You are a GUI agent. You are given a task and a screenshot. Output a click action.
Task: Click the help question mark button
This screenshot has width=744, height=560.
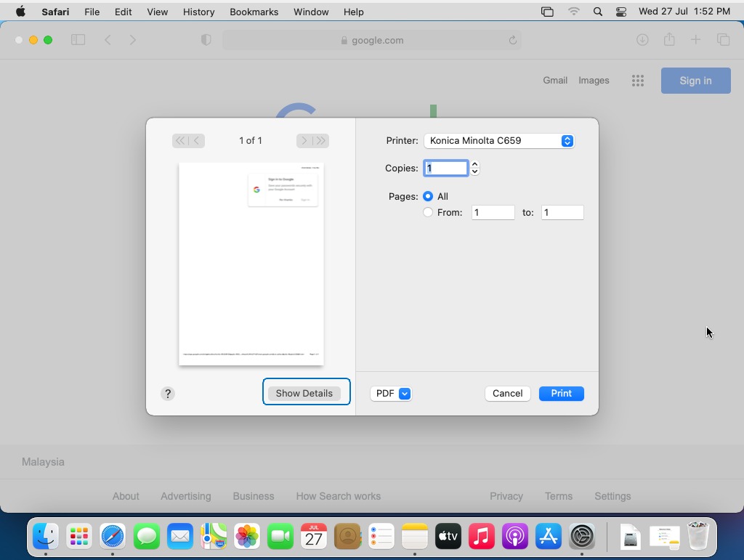(x=168, y=394)
